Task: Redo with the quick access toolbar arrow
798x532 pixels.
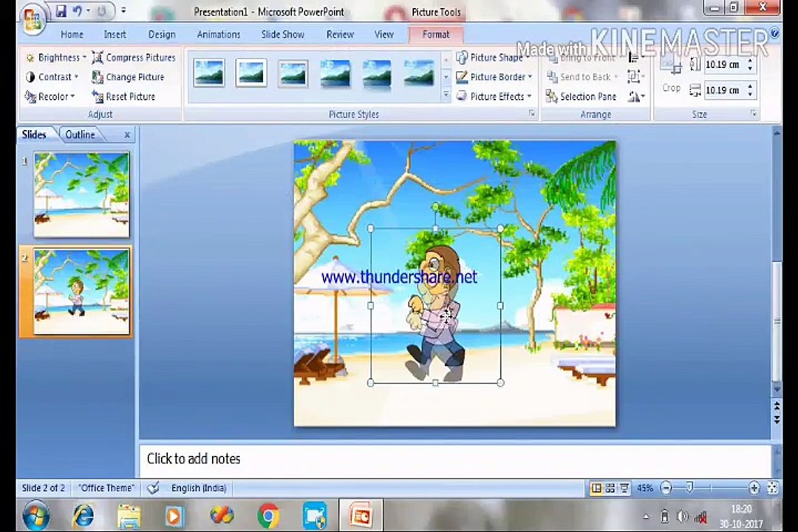Action: tap(102, 11)
